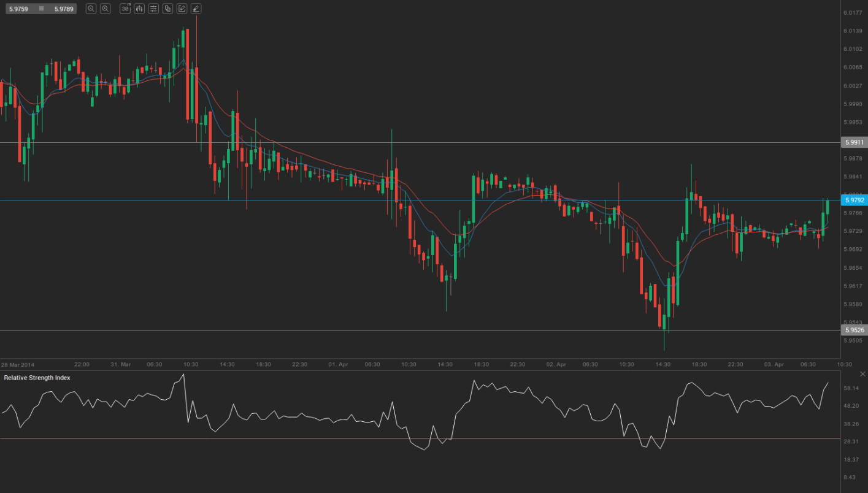
Task: Click the 58.14 RSI scale value
Action: coord(851,388)
